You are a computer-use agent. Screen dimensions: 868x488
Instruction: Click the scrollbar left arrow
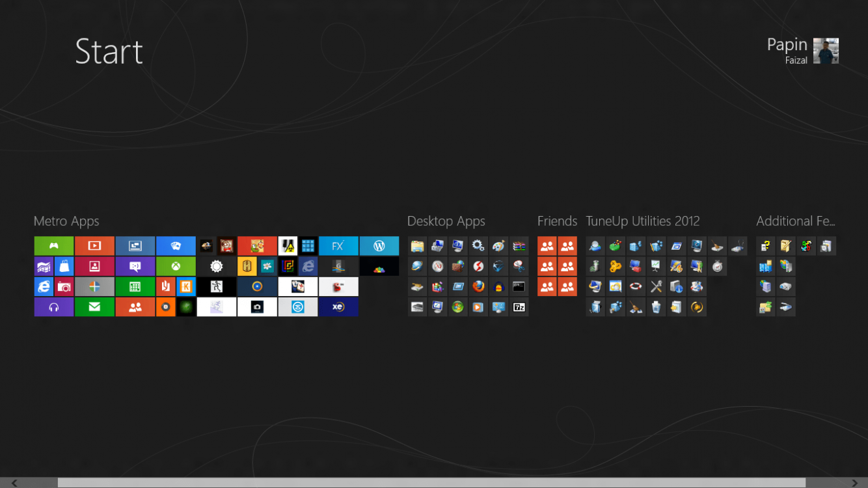coord(14,483)
